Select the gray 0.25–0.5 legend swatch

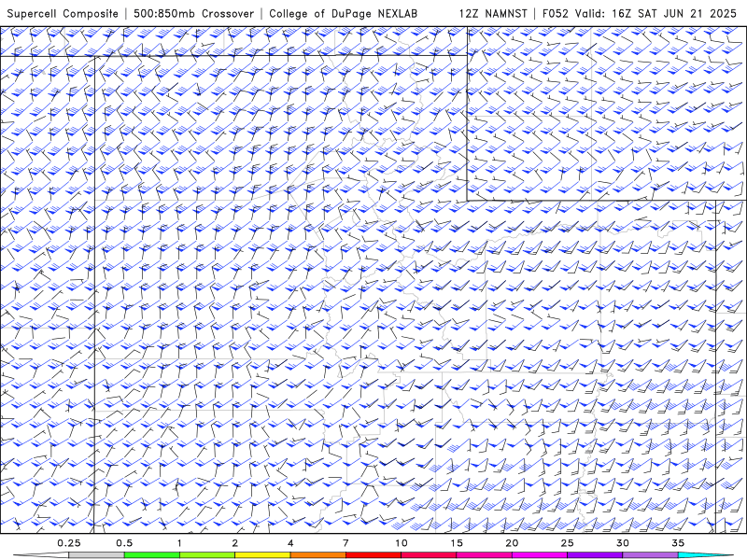[x=96, y=555]
